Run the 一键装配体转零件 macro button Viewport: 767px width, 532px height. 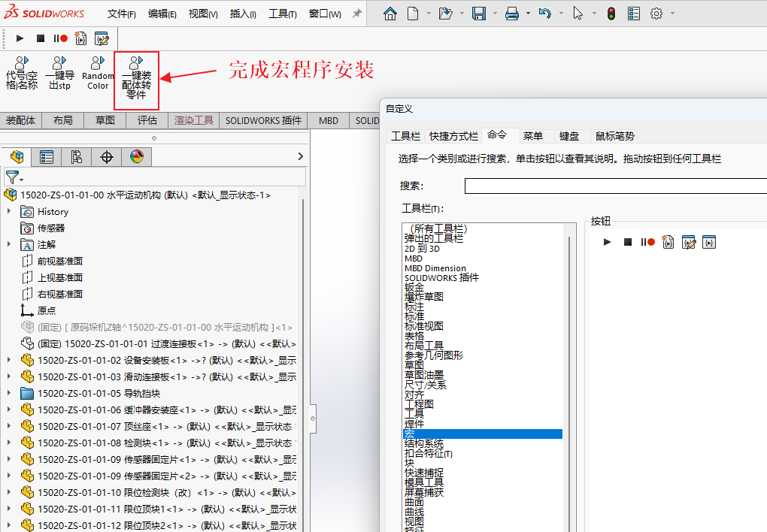[x=136, y=80]
